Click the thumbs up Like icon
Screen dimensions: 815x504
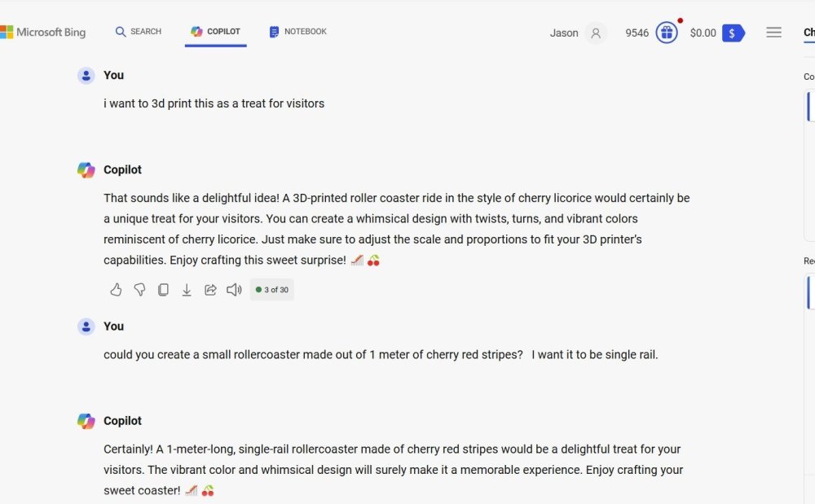(x=116, y=290)
